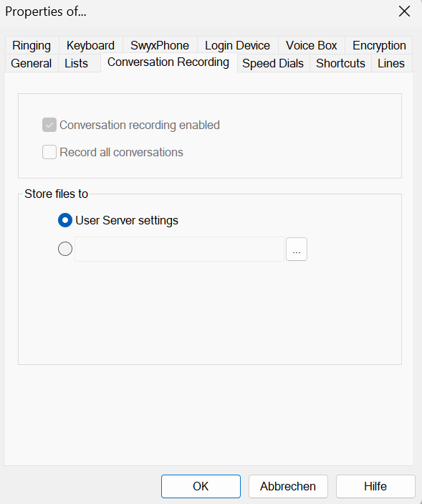The height and width of the screenshot is (504, 422).
Task: Select User Server settings radio button
Action: (x=65, y=221)
